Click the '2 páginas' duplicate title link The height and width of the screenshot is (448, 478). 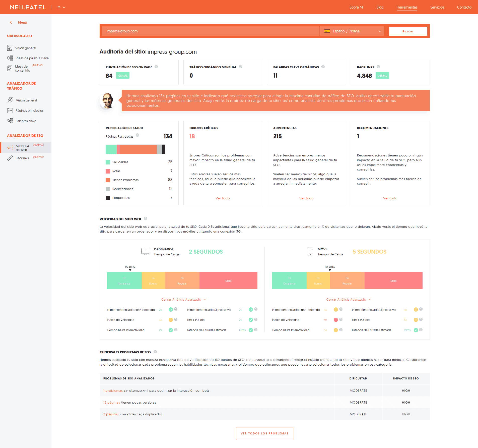pyautogui.click(x=111, y=414)
